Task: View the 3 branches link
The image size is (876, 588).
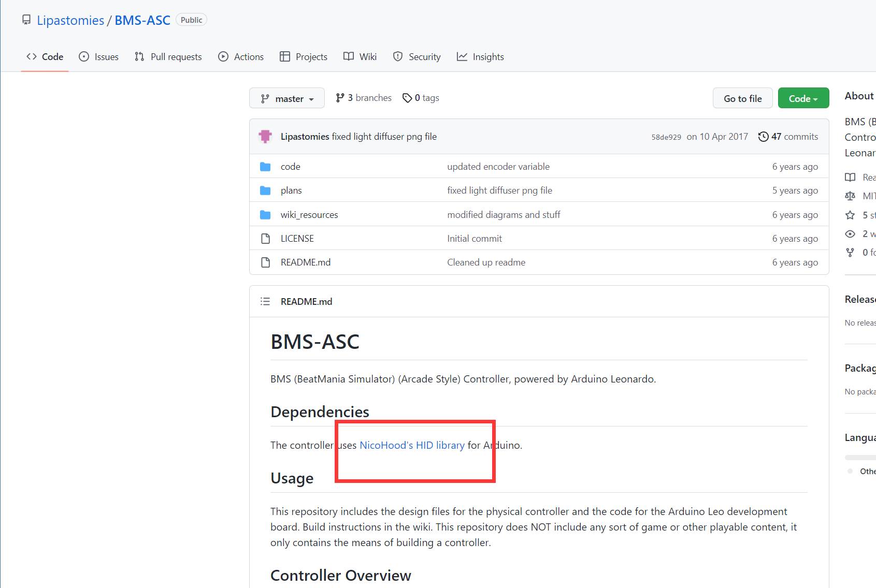Action: (x=364, y=98)
